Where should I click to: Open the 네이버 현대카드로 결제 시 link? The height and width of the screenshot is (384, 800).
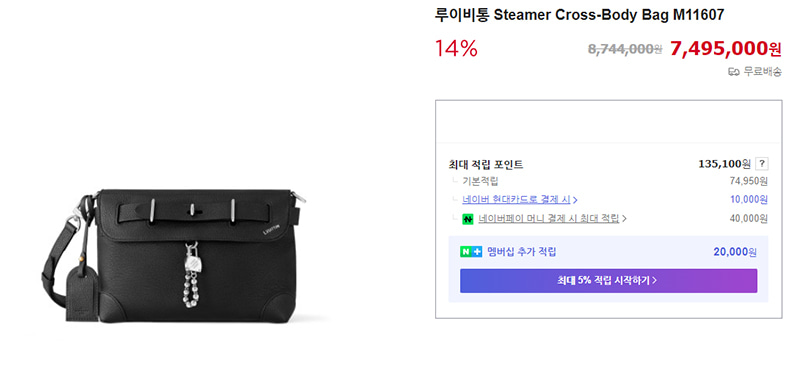(x=517, y=199)
